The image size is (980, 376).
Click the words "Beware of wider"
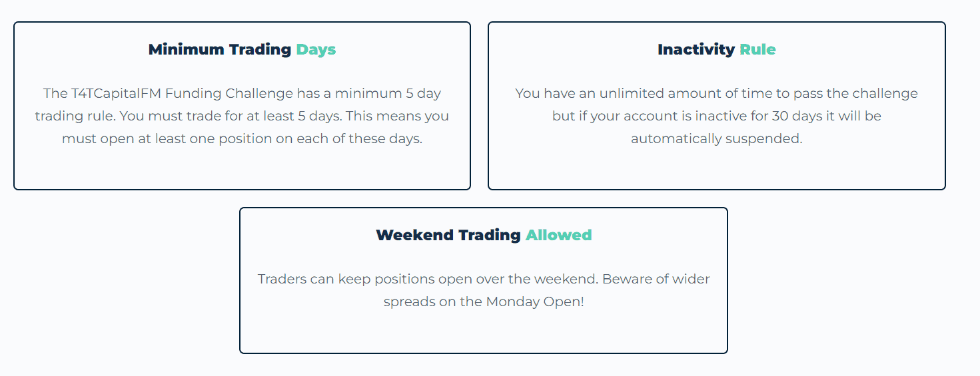[656, 279]
